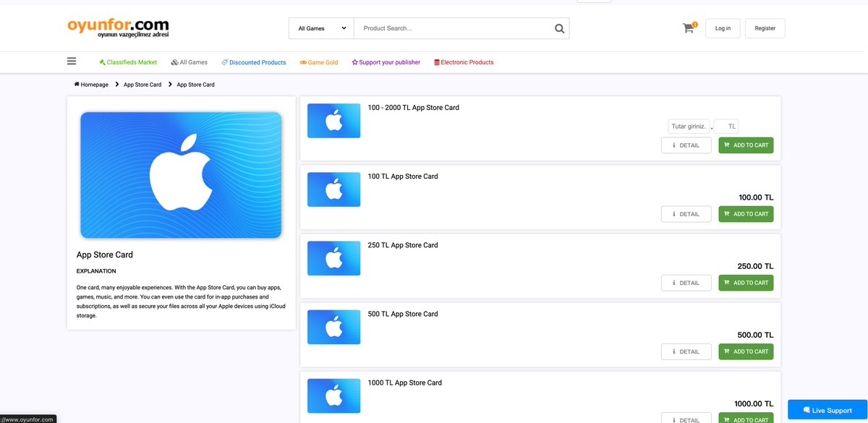Click the large App Store Card image

point(181,175)
